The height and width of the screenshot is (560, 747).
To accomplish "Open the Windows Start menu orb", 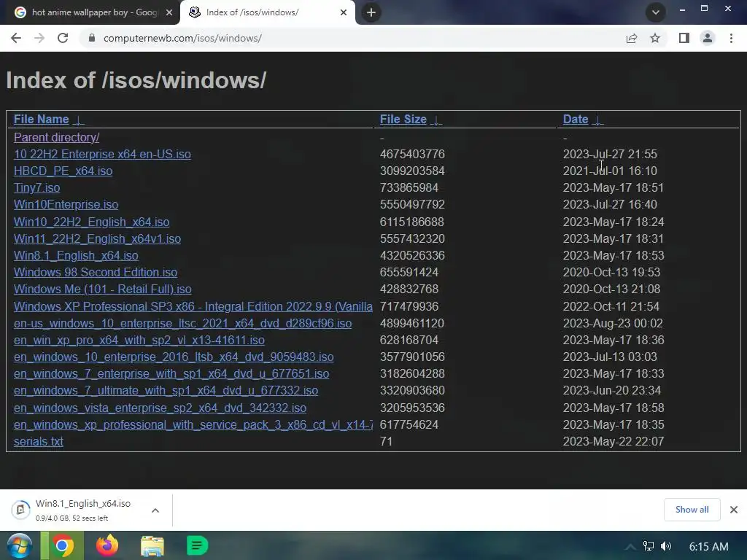I will [20, 545].
